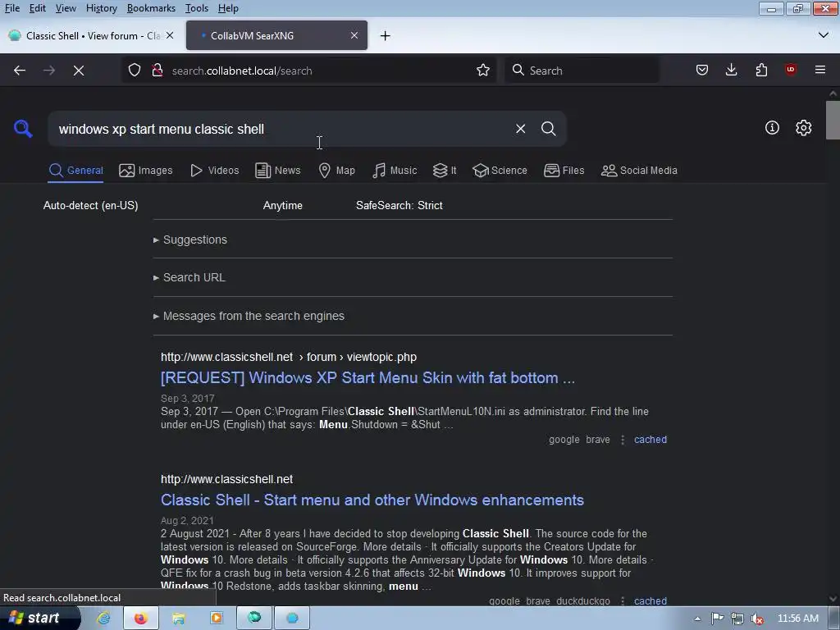Click the SearXNG magnifier logo
The height and width of the screenshot is (630, 840).
23,129
